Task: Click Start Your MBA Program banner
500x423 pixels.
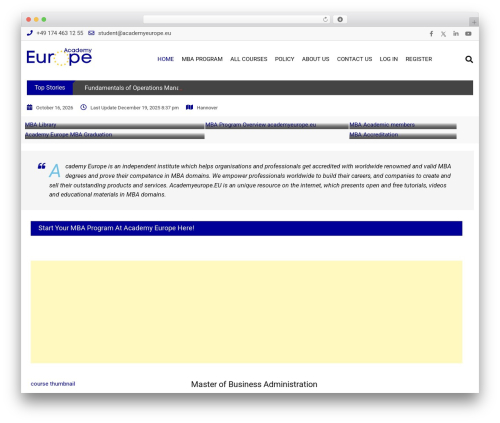Action: click(246, 228)
